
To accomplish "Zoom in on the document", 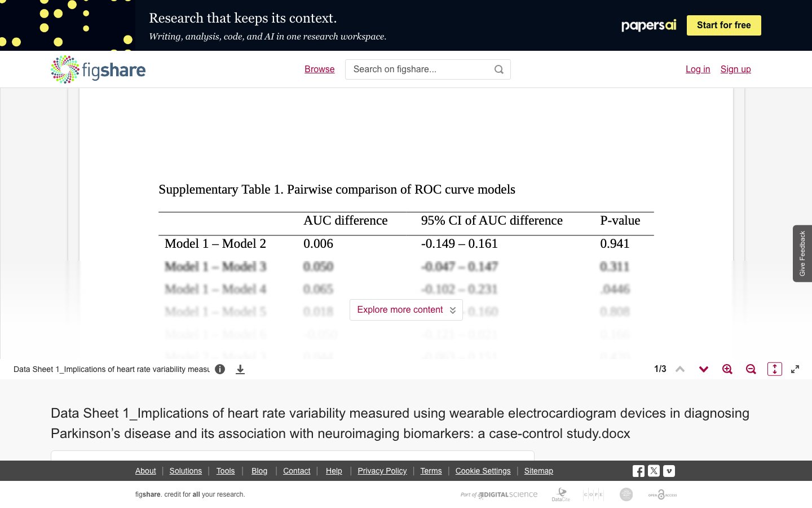I will [x=727, y=369].
